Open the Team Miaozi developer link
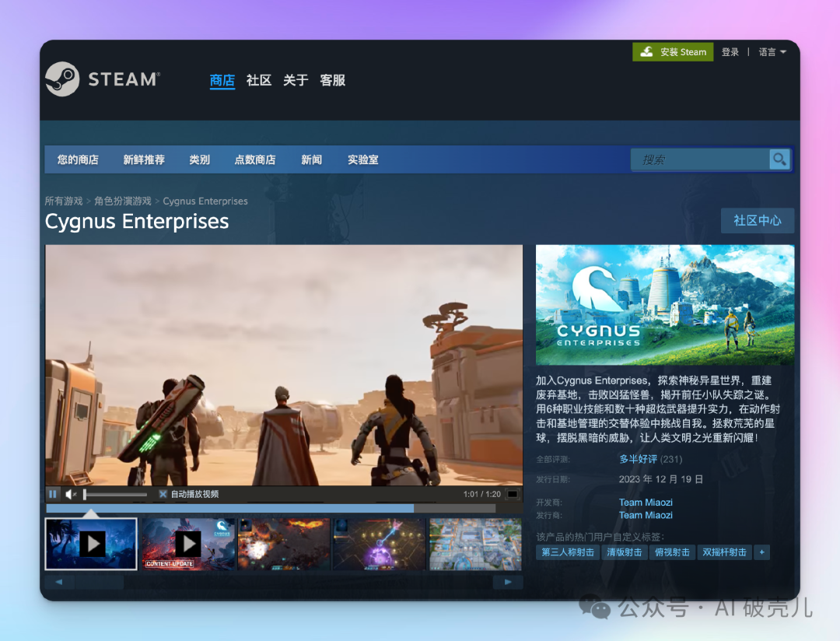Image resolution: width=840 pixels, height=641 pixels. [646, 503]
